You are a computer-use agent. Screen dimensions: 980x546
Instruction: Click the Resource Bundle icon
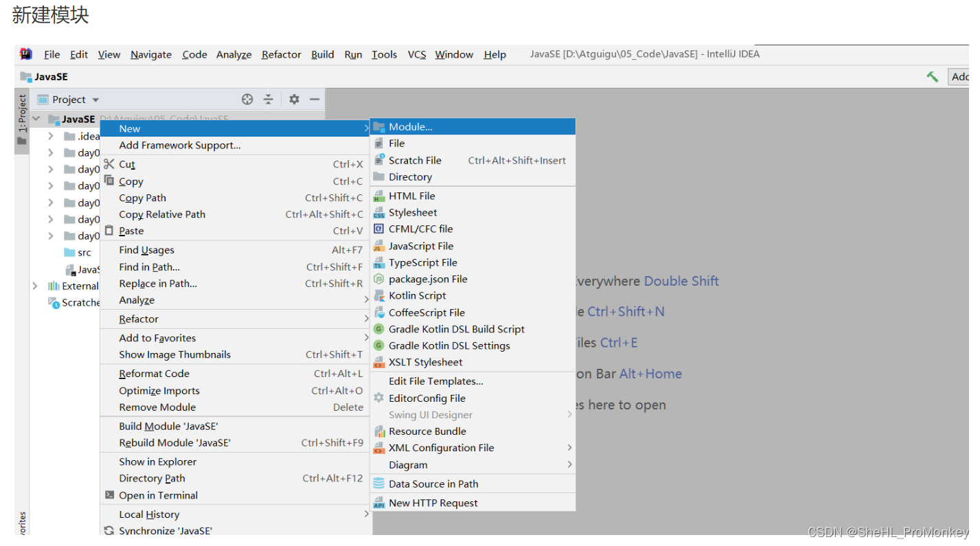(378, 431)
